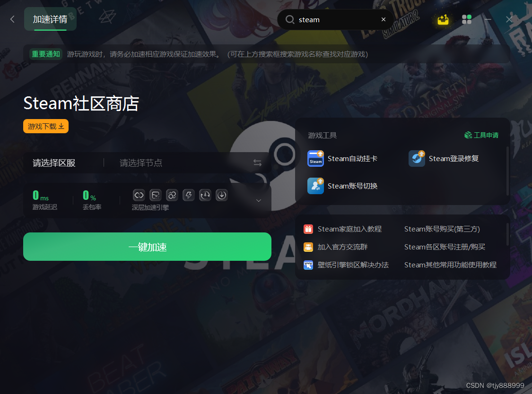
Task: Click the www icon beside 壁纸引擎锁区解决办法
Action: click(x=308, y=265)
